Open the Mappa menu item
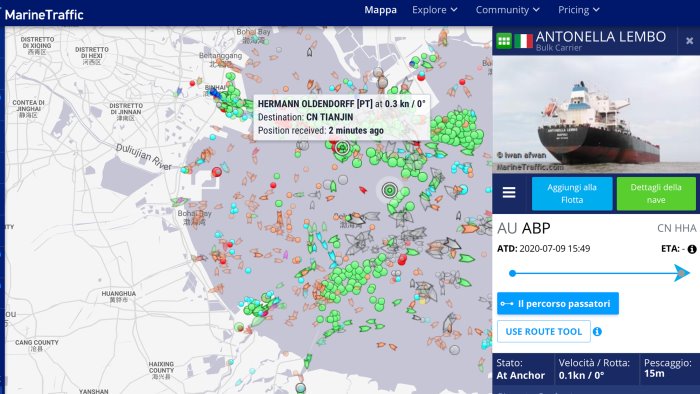This screenshot has height=394, width=700. (380, 10)
